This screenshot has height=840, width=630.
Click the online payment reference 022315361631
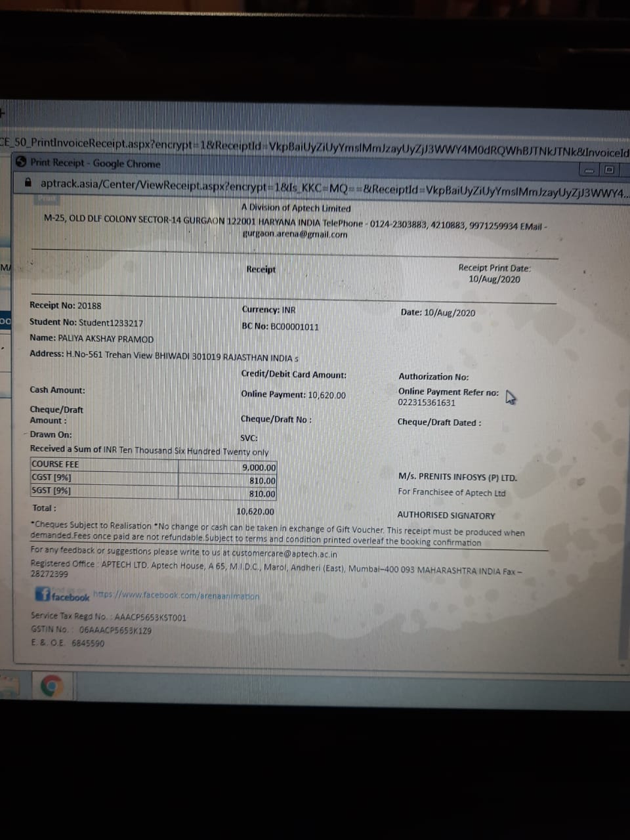(x=427, y=402)
